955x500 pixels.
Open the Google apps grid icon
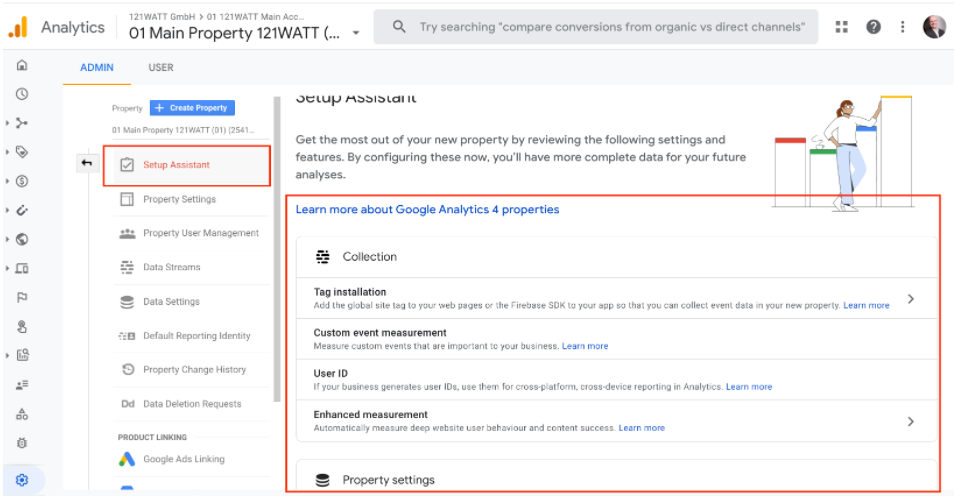(842, 27)
